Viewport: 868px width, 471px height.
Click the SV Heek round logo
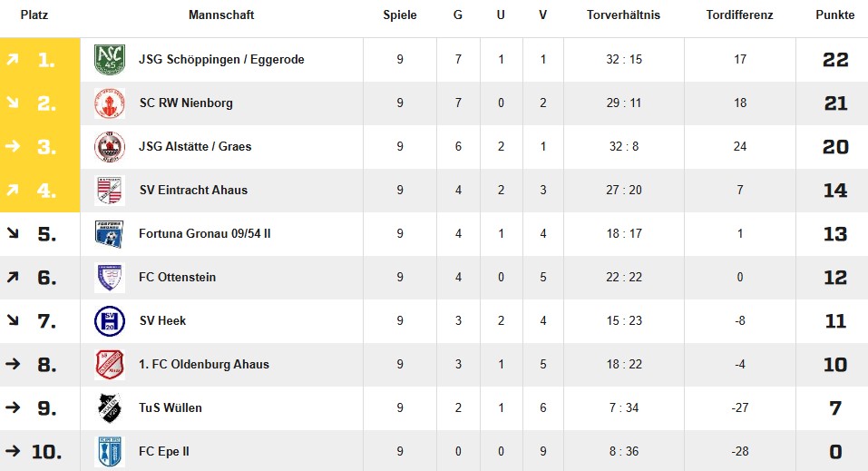click(x=110, y=321)
